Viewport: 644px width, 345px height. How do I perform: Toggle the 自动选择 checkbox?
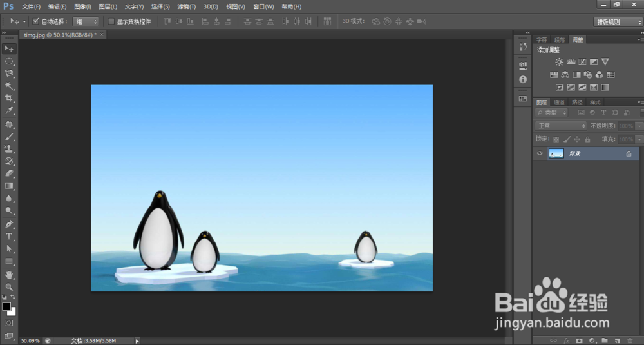click(x=35, y=21)
